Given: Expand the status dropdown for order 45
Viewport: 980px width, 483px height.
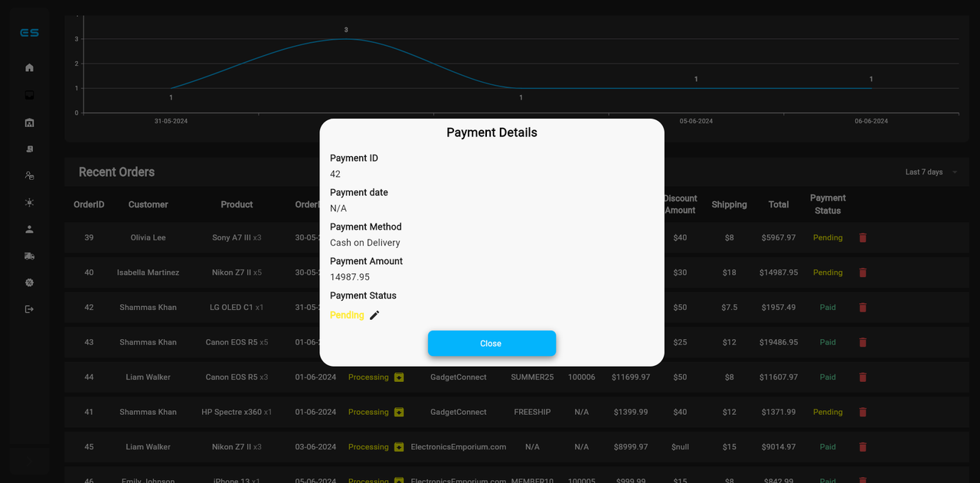Looking at the screenshot, I should [x=398, y=446].
